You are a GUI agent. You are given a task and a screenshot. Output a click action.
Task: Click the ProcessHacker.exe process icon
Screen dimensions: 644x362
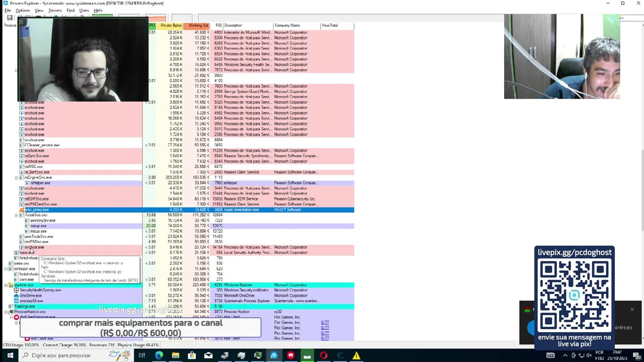click(11, 312)
